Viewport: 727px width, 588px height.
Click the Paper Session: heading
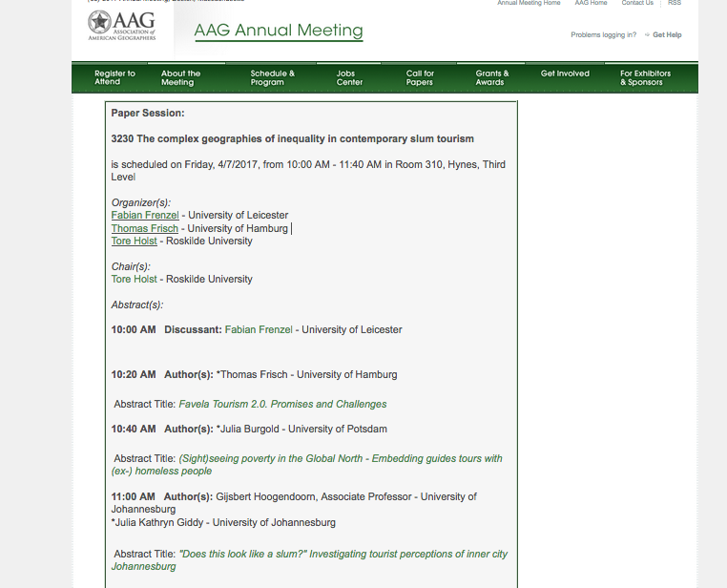(x=148, y=114)
